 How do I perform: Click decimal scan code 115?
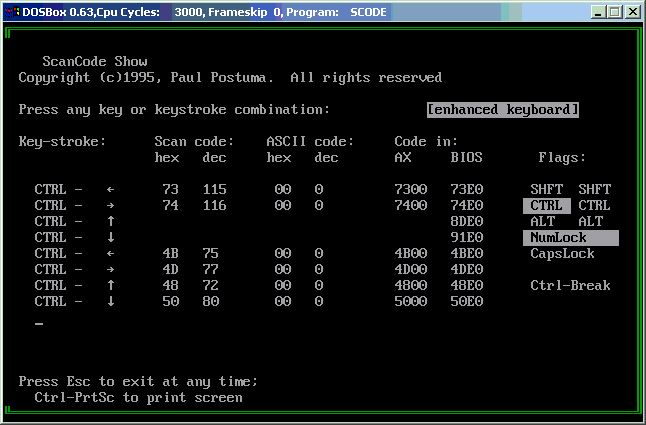[215, 189]
